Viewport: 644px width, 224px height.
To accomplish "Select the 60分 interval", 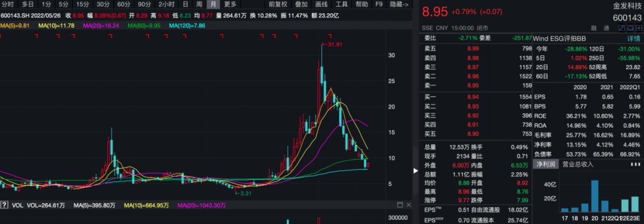I will (x=123, y=5).
